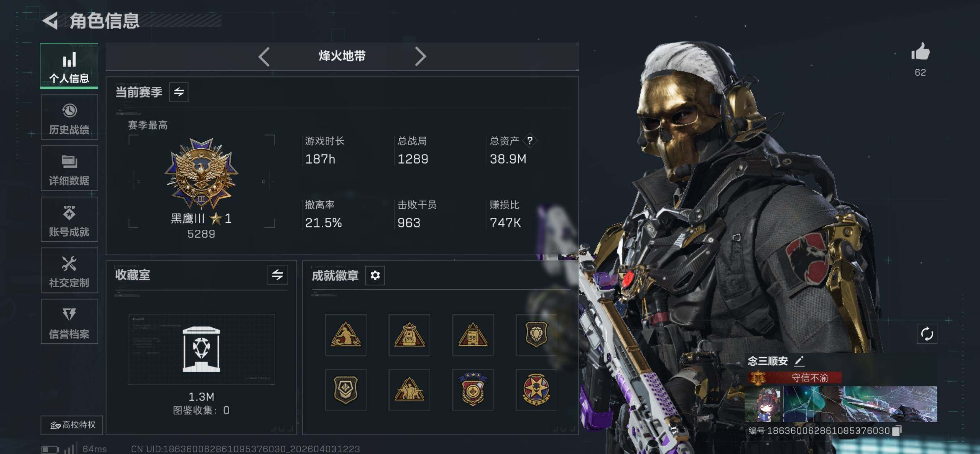Select the 黑鹰III rank emblem
This screenshot has height=454, width=980.
(x=201, y=174)
